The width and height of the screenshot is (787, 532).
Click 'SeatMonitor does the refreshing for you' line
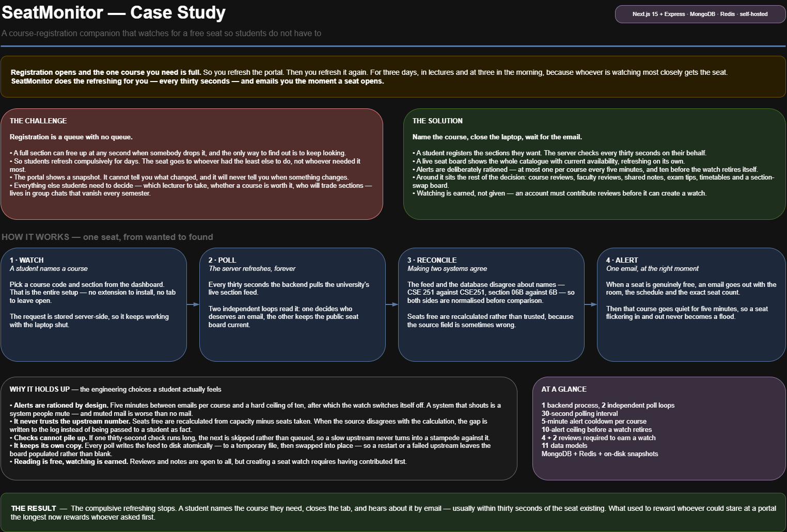[197, 82]
